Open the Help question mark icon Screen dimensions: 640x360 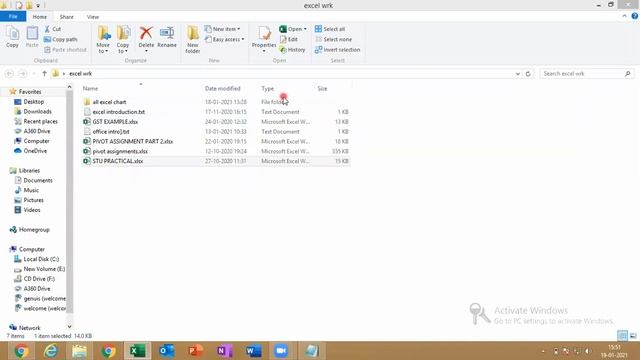coord(635,16)
